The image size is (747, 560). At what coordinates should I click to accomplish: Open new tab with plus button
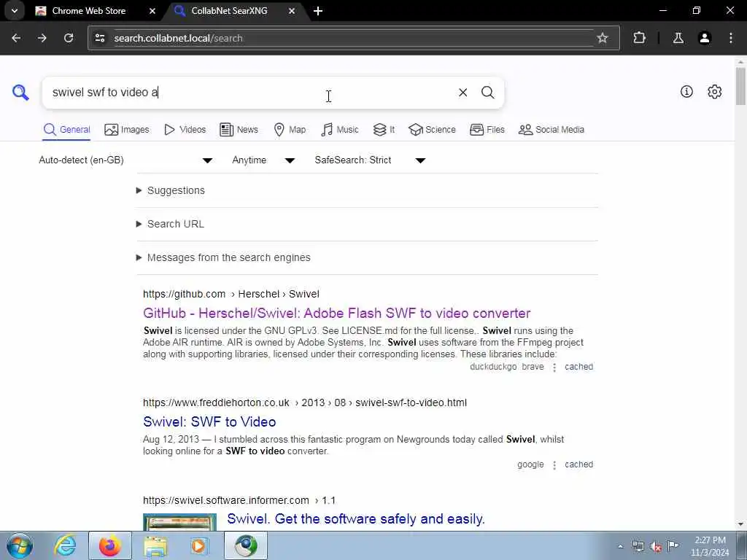(318, 11)
